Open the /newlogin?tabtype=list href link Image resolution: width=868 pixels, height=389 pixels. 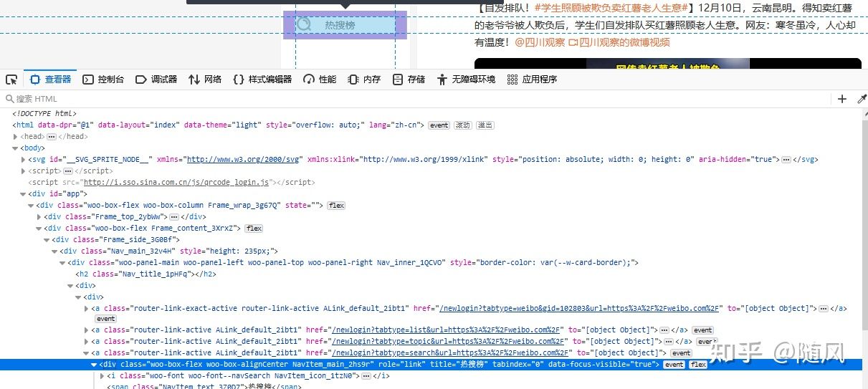coord(445,330)
